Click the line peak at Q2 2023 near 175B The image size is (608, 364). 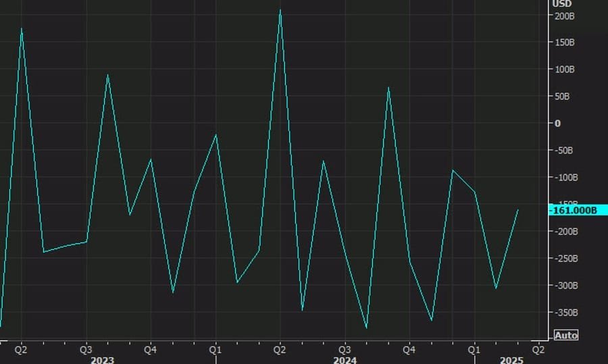pos(22,28)
